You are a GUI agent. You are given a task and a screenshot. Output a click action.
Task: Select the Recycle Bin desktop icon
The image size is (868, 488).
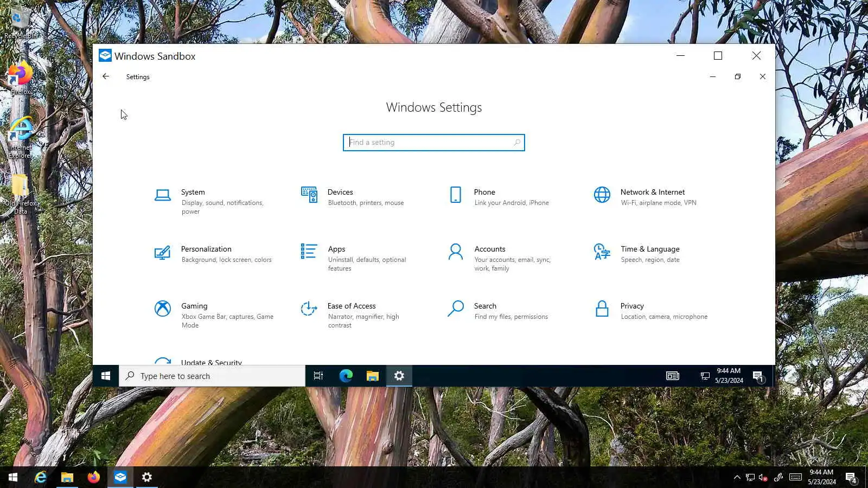(21, 23)
